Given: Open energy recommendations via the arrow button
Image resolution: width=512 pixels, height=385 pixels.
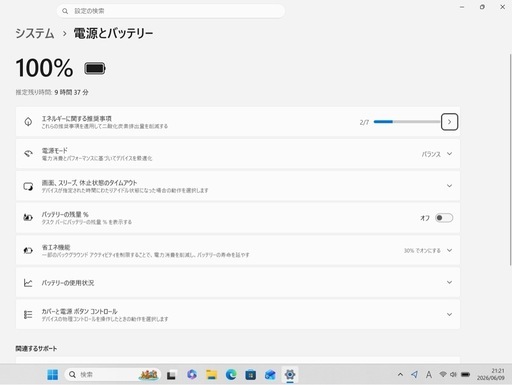Looking at the screenshot, I should pos(449,122).
